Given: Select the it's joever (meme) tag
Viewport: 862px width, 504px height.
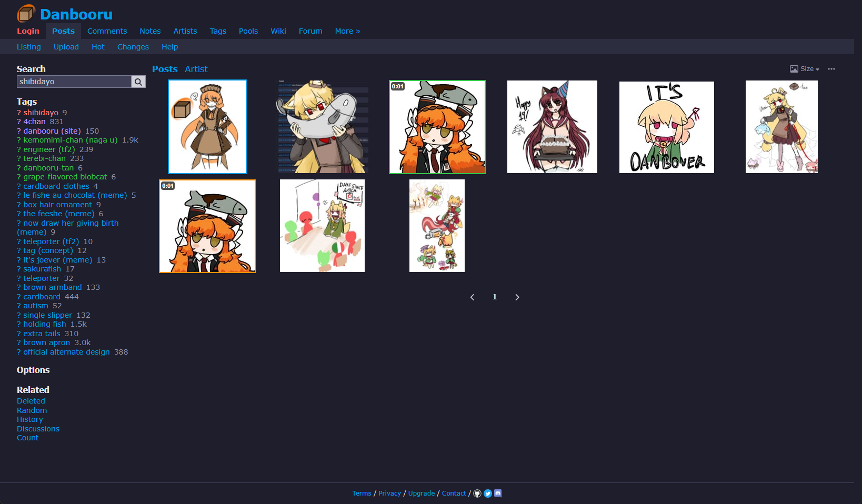Looking at the screenshot, I should (x=58, y=260).
